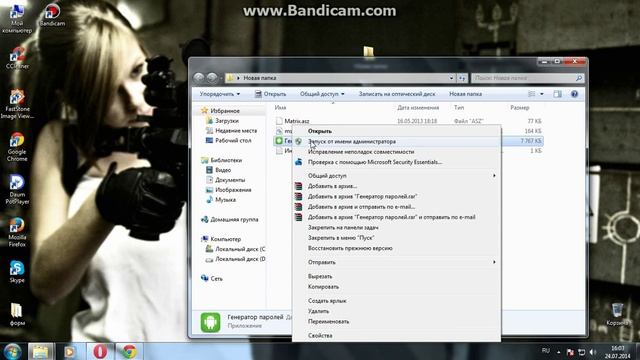Click the Открыть toolbar button
The image size is (640, 360).
pos(270,94)
